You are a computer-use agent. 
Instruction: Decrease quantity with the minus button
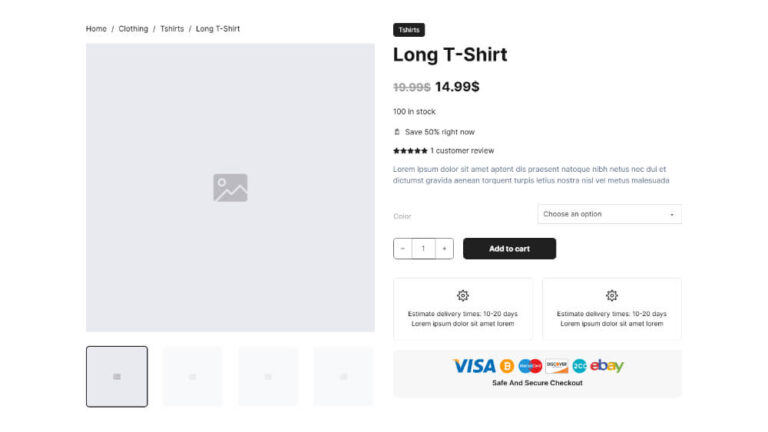[403, 249]
